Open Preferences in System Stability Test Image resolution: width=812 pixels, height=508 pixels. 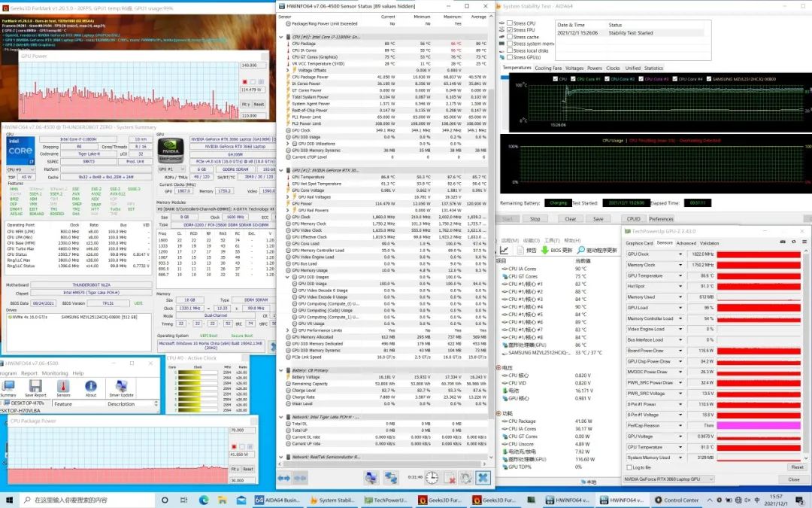[662, 219]
